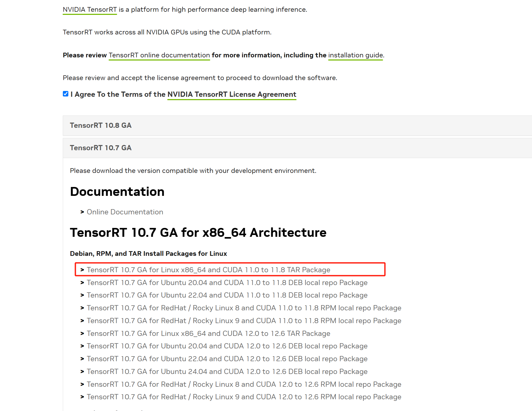Screen dimensions: 532x411
Task: Collapse the TensorRT 10.7 GA section
Action: click(x=101, y=148)
